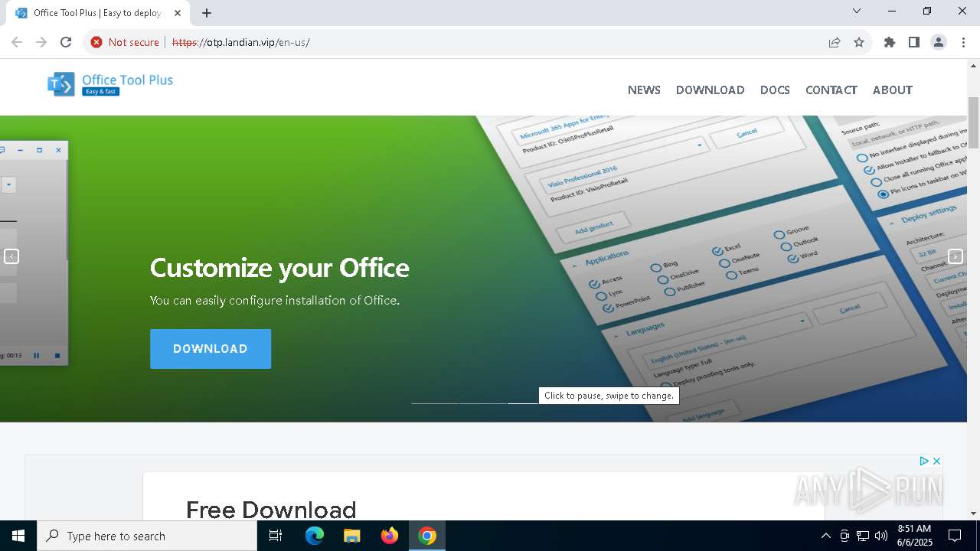The height and width of the screenshot is (551, 980).
Task: Click the Chrome taskbar icon
Action: (427, 536)
